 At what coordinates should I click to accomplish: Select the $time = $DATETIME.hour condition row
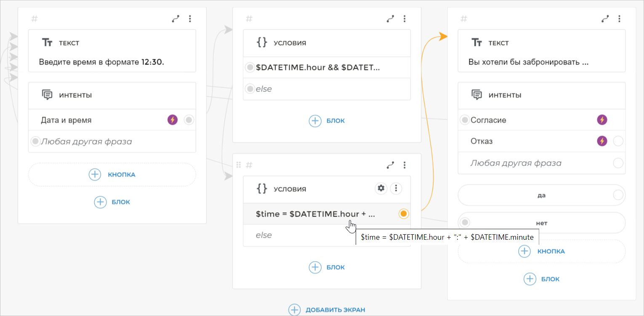pyautogui.click(x=315, y=214)
